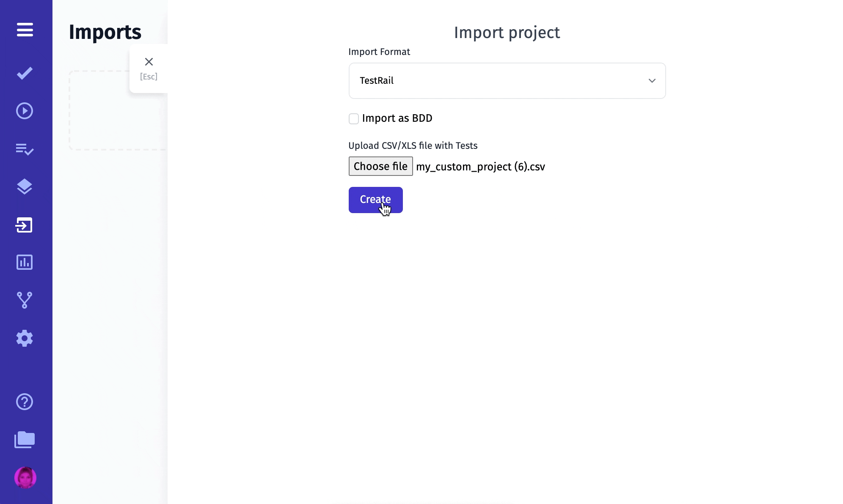The height and width of the screenshot is (504, 843).
Task: Click the dashed upload drop area in Imports
Action: click(x=118, y=110)
